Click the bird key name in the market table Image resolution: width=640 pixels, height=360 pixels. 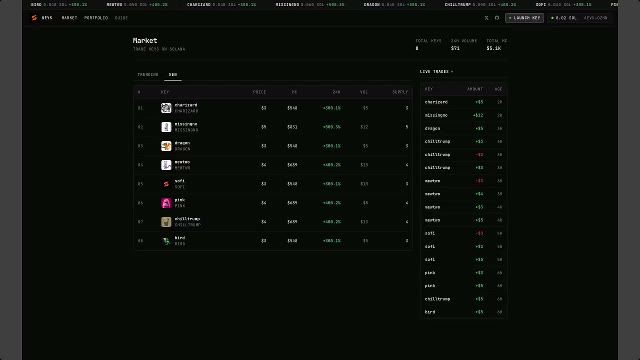180,238
